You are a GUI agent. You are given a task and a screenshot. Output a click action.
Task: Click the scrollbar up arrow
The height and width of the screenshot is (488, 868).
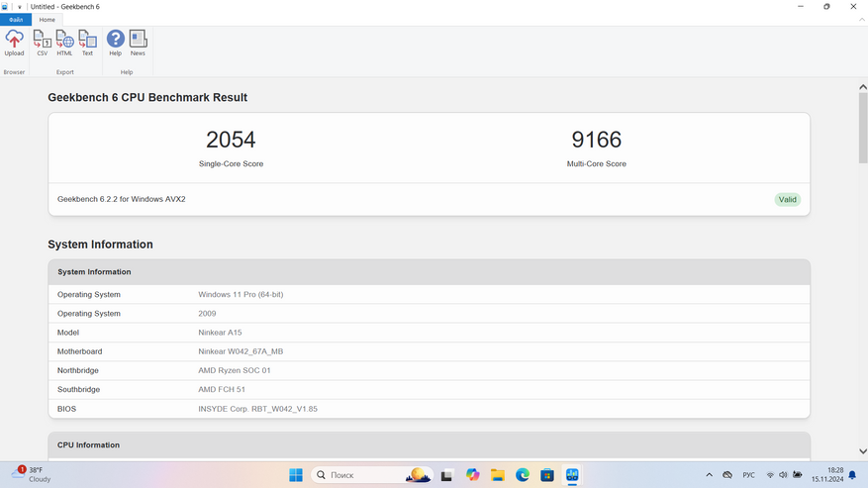[862, 87]
